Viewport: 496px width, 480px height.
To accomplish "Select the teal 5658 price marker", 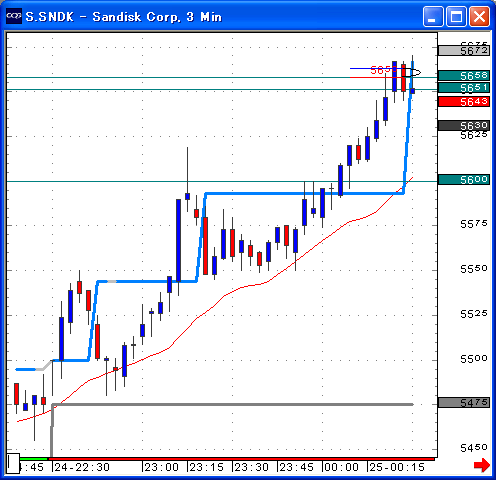I will point(464,76).
